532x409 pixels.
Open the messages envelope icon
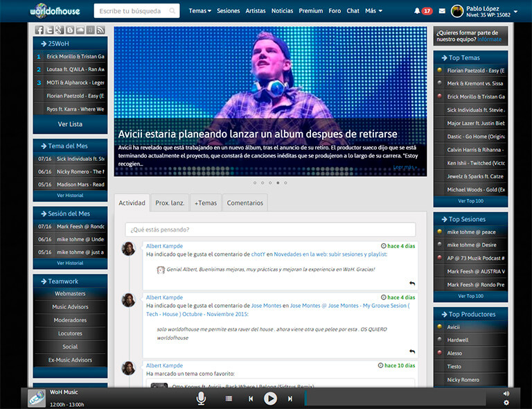click(442, 11)
